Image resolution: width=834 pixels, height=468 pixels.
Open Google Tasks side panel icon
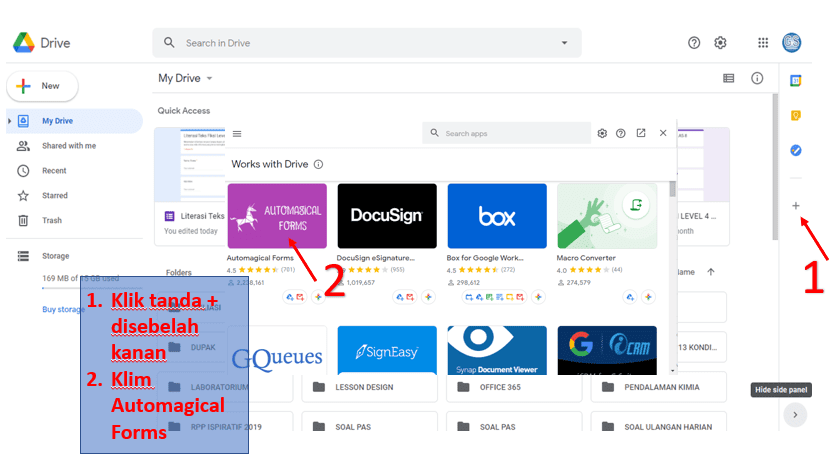[x=795, y=151]
